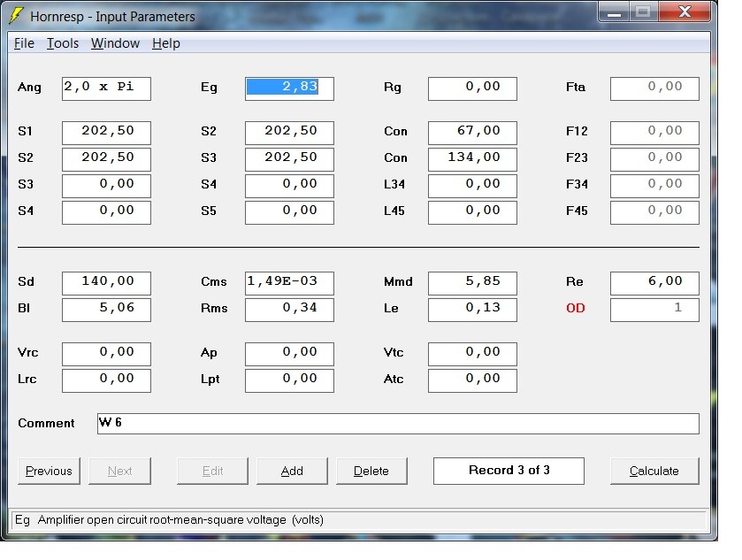This screenshot has height=560, width=742.
Task: Click the Calculate button
Action: 654,471
